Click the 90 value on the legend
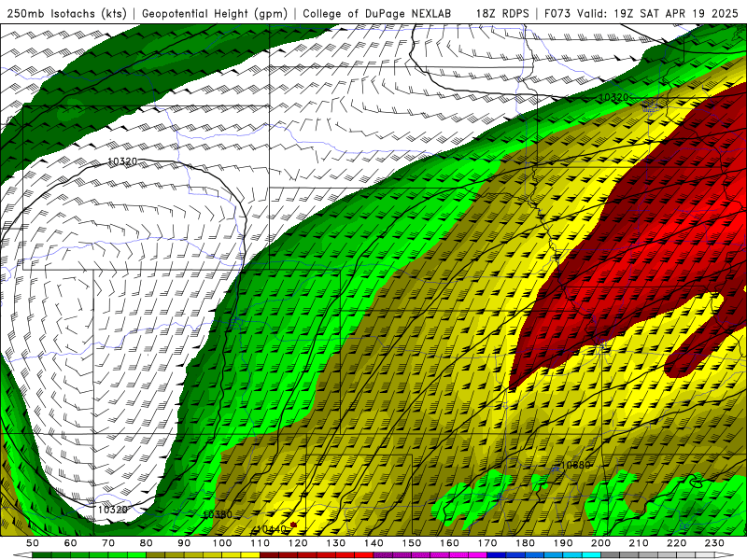This screenshot has width=747, height=560. 184,543
